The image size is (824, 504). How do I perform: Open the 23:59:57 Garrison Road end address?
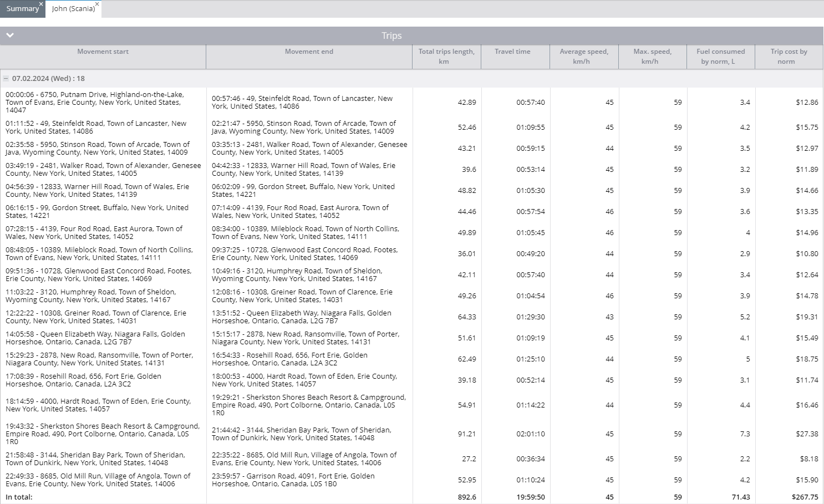(293, 480)
